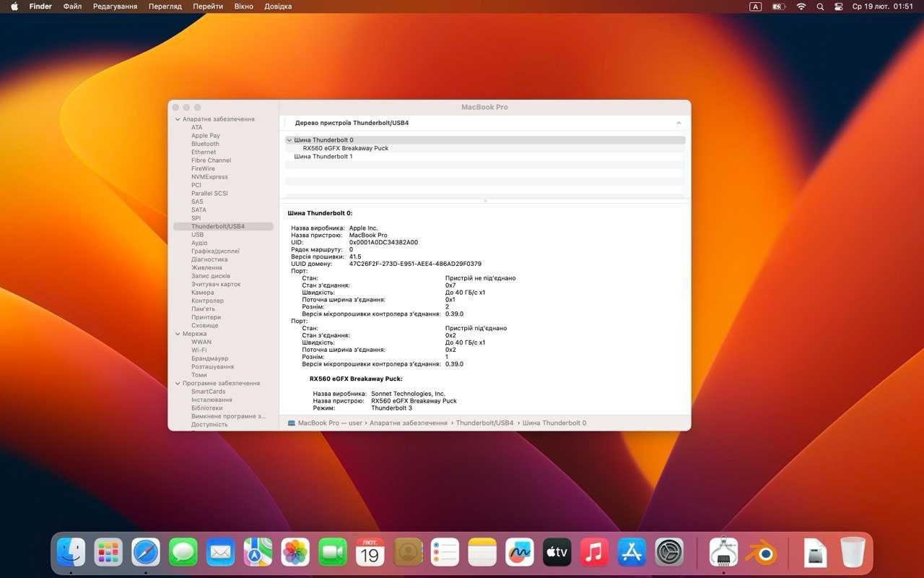Open the Finder application menu
Screen dimensions: 924x578
click(40, 7)
